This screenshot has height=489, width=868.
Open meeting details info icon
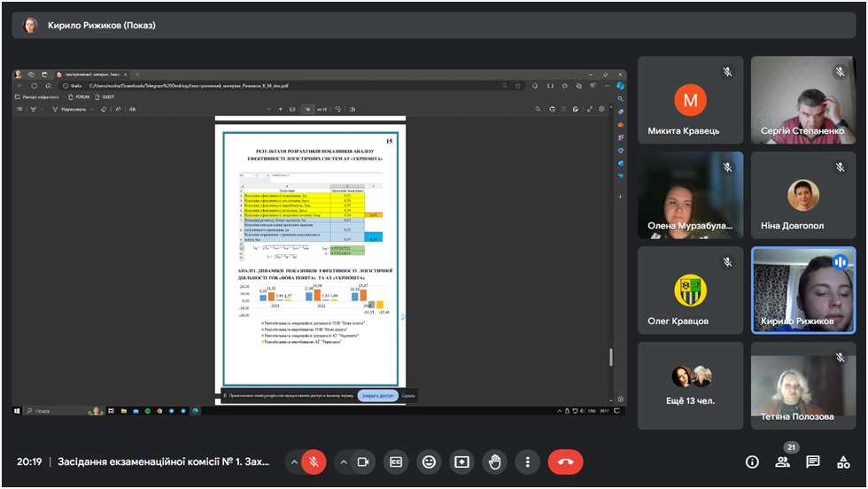[752, 462]
